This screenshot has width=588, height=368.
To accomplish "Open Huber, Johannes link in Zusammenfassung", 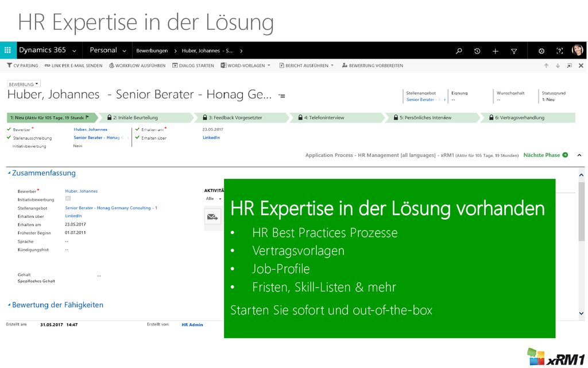I will point(82,191).
